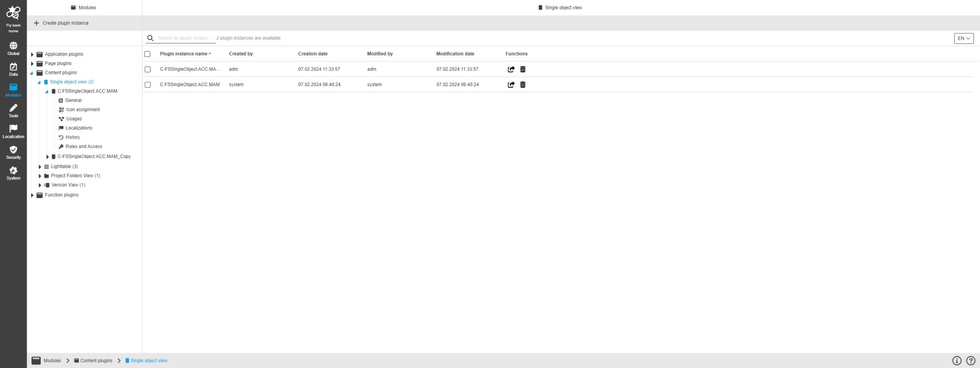The width and height of the screenshot is (980, 368).
Task: Click the search magnifier icon
Action: point(150,38)
